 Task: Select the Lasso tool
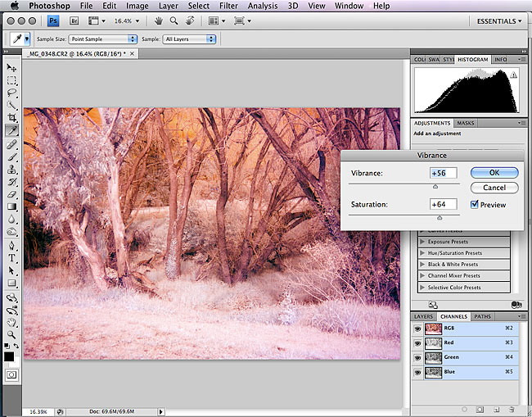(x=11, y=93)
